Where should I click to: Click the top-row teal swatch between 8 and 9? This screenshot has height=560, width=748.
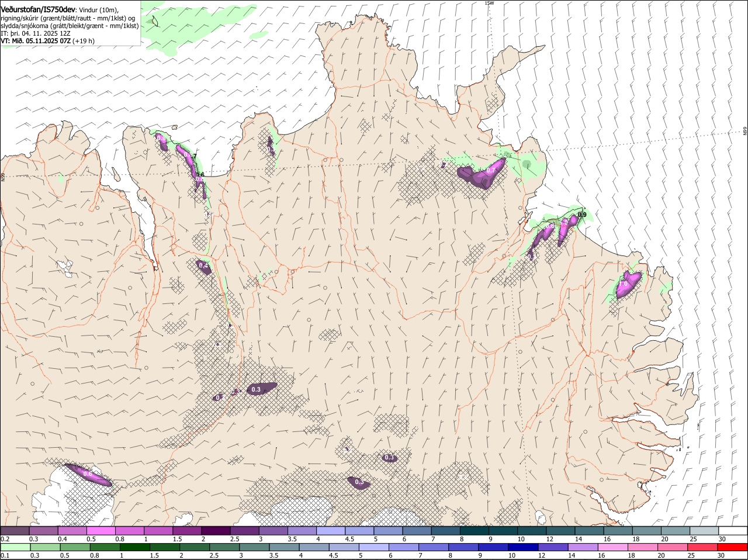click(x=475, y=531)
